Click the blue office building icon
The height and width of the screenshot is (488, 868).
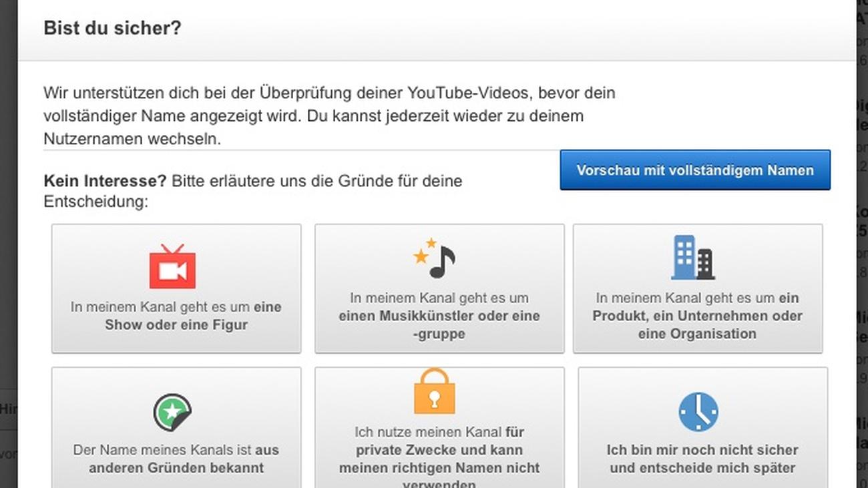(x=692, y=258)
